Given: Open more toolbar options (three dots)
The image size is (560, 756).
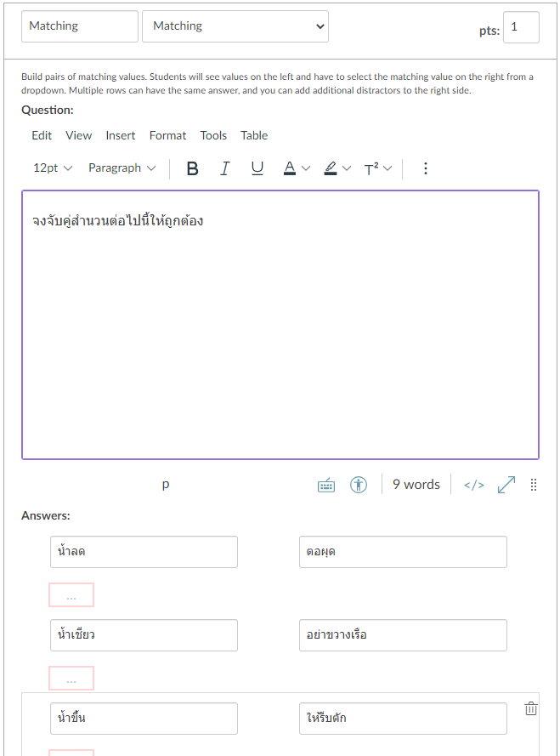Looking at the screenshot, I should 426,168.
